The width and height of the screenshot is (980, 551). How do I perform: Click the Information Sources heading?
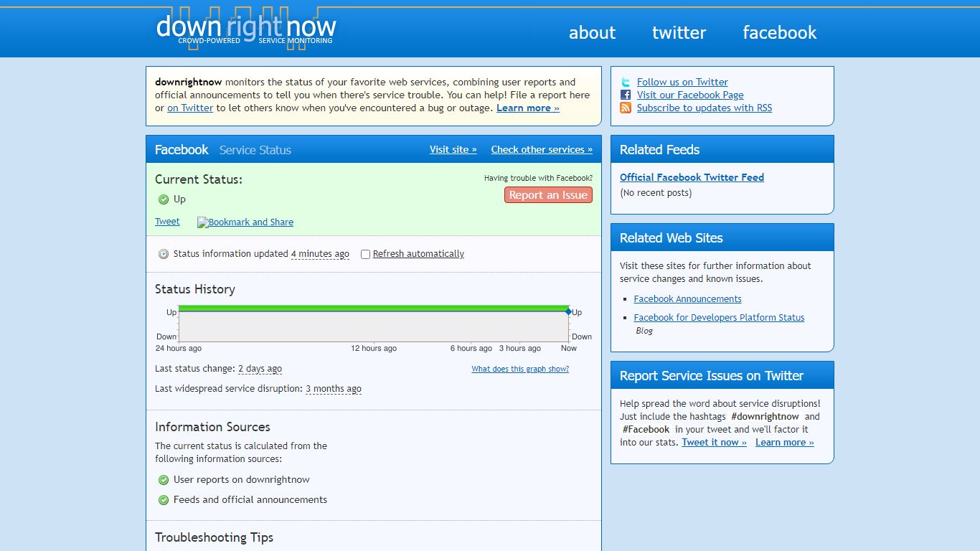click(x=212, y=427)
